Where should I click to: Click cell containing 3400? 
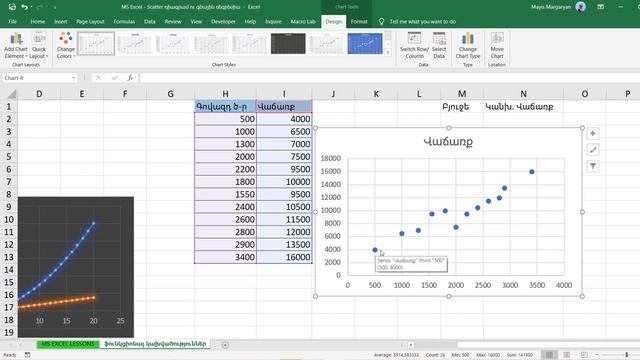pos(225,257)
